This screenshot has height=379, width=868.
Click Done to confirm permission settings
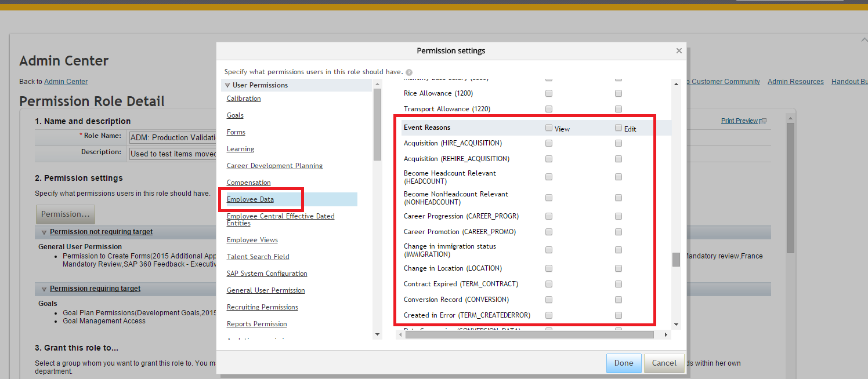tap(624, 363)
